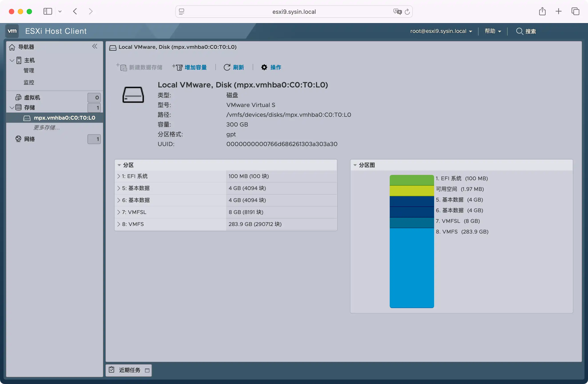
Task: Expand the 8: VMFS partition row
Action: [x=118, y=224]
